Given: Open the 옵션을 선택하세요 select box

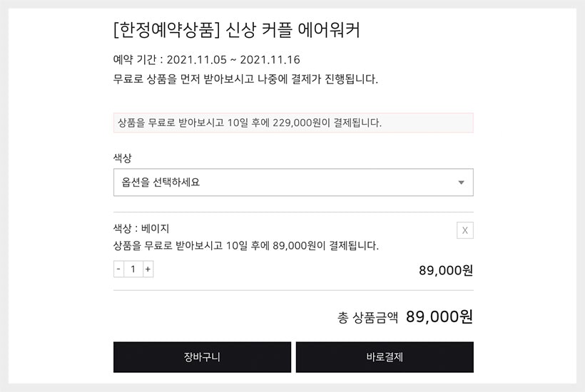Looking at the screenshot, I should [x=285, y=182].
